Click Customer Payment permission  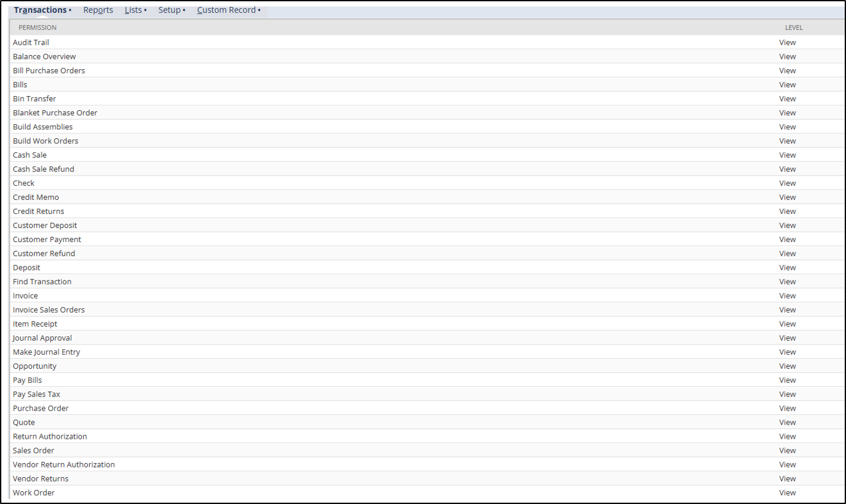pyautogui.click(x=427, y=240)
